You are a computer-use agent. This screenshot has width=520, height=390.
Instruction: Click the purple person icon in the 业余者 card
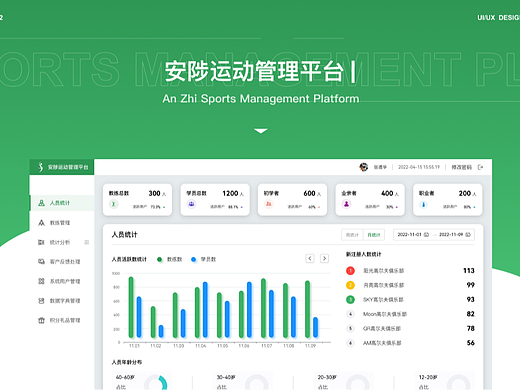pyautogui.click(x=346, y=204)
